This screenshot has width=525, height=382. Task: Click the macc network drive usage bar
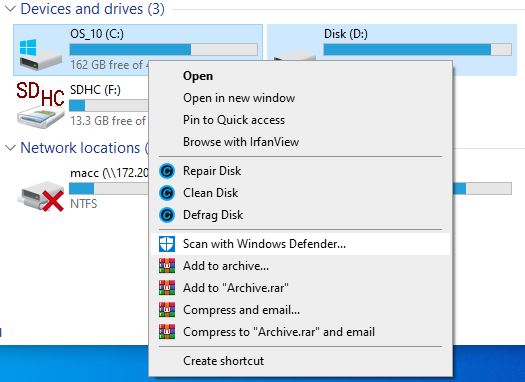(x=109, y=188)
